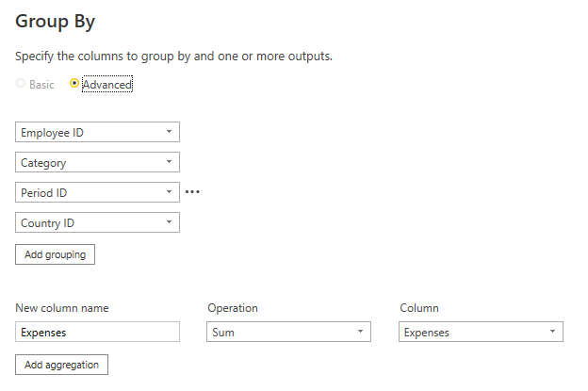This screenshot has width=588, height=391.
Task: Open the Period ID grouping dropdown
Action: [x=97, y=192]
